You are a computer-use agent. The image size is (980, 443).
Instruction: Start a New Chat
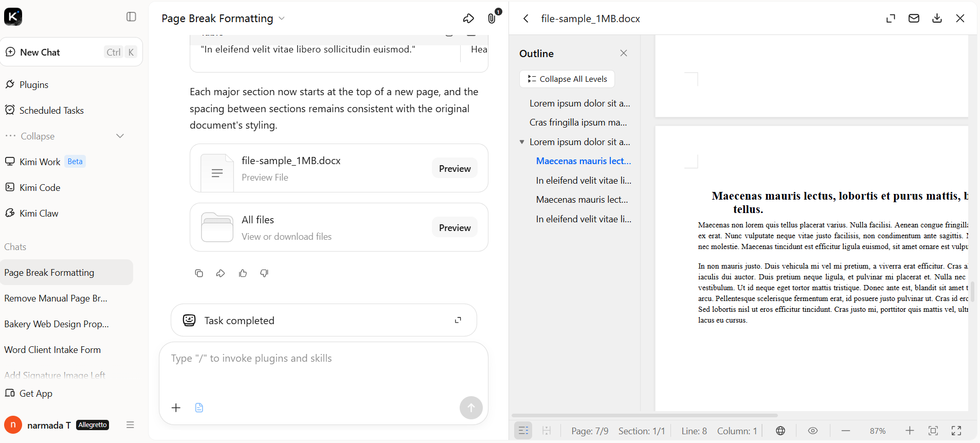pyautogui.click(x=71, y=52)
